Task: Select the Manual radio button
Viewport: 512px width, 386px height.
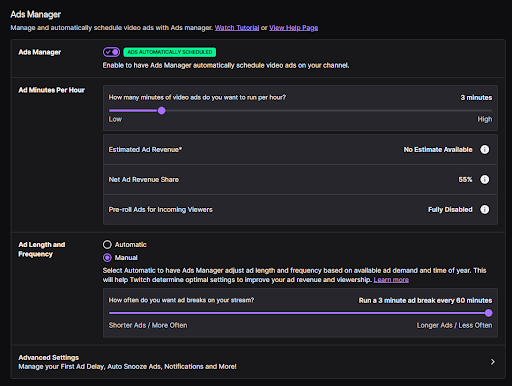Action: click(107, 257)
